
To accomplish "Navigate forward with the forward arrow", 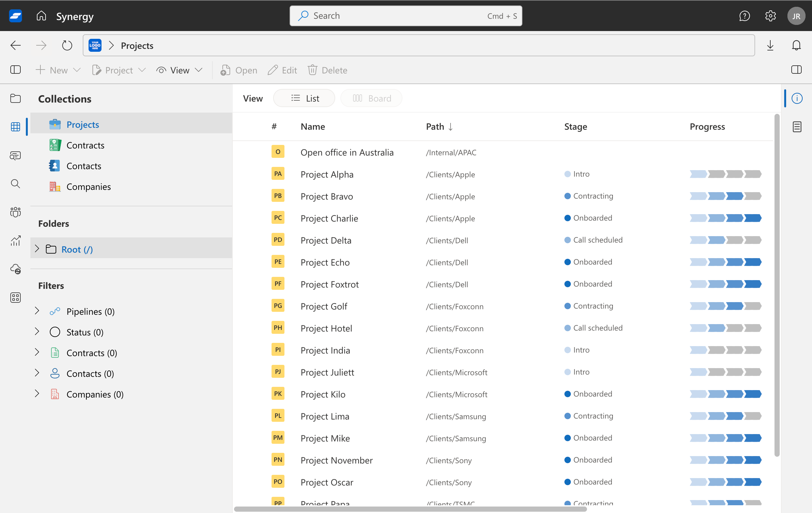I will tap(41, 45).
